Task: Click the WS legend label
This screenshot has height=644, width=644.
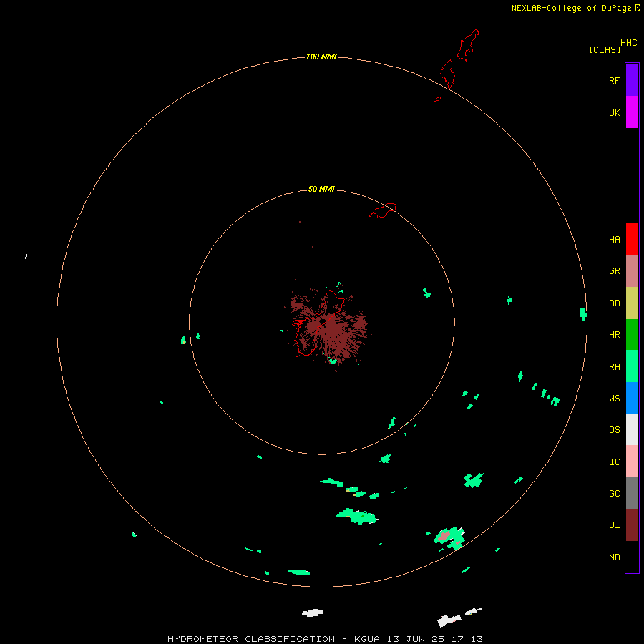Action: tap(614, 398)
